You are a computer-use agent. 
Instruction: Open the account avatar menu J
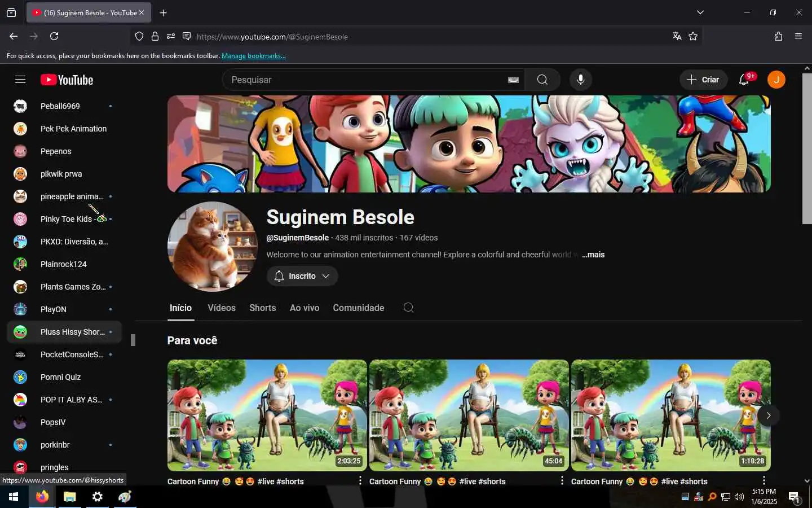pos(776,80)
